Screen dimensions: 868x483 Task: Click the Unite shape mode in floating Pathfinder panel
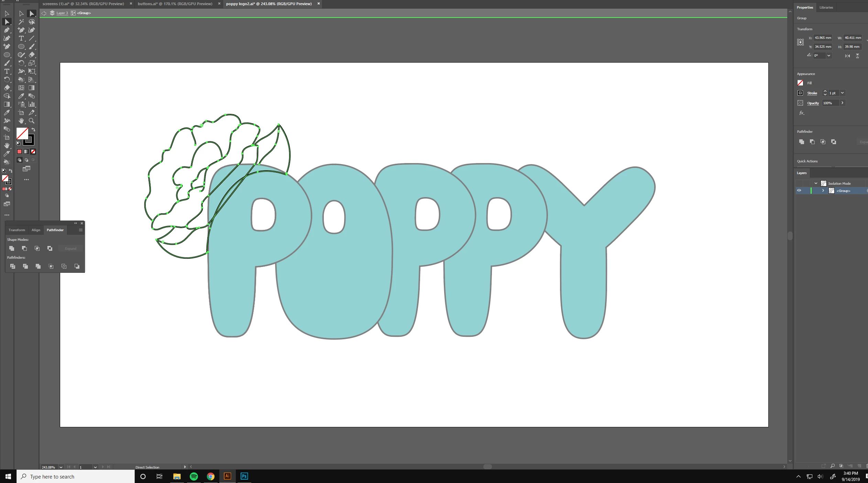pos(12,248)
